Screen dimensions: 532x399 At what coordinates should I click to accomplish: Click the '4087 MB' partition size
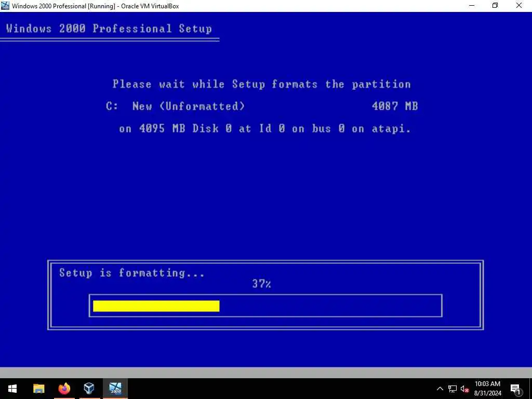395,106
